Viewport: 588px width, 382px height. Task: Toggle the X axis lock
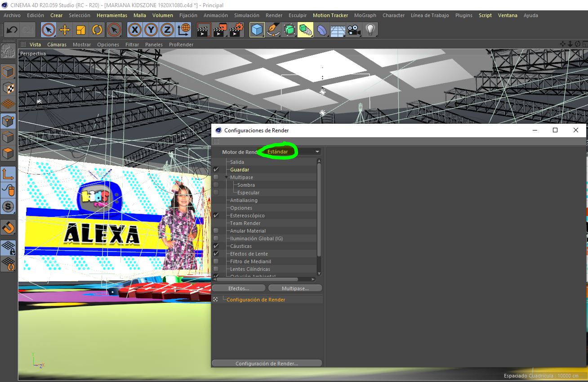[x=135, y=30]
